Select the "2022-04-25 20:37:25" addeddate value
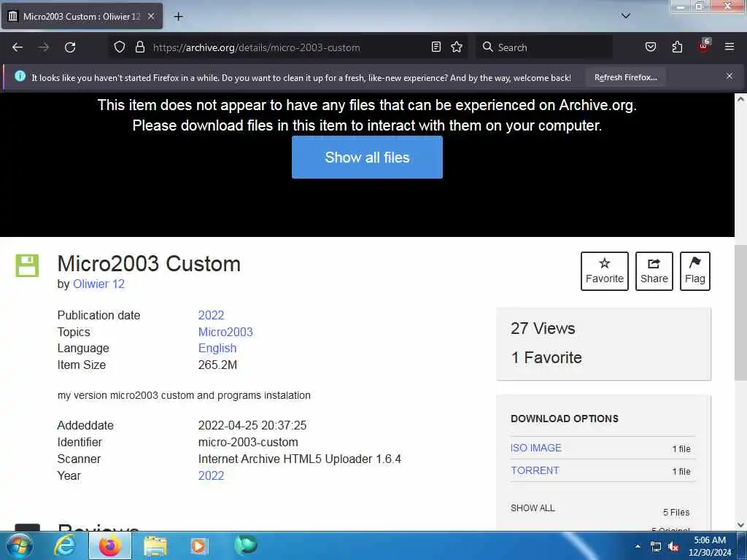 [252, 425]
